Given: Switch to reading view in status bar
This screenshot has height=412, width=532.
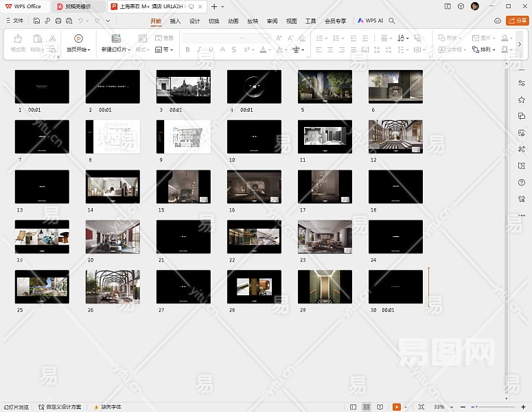Looking at the screenshot, I should click(380, 407).
